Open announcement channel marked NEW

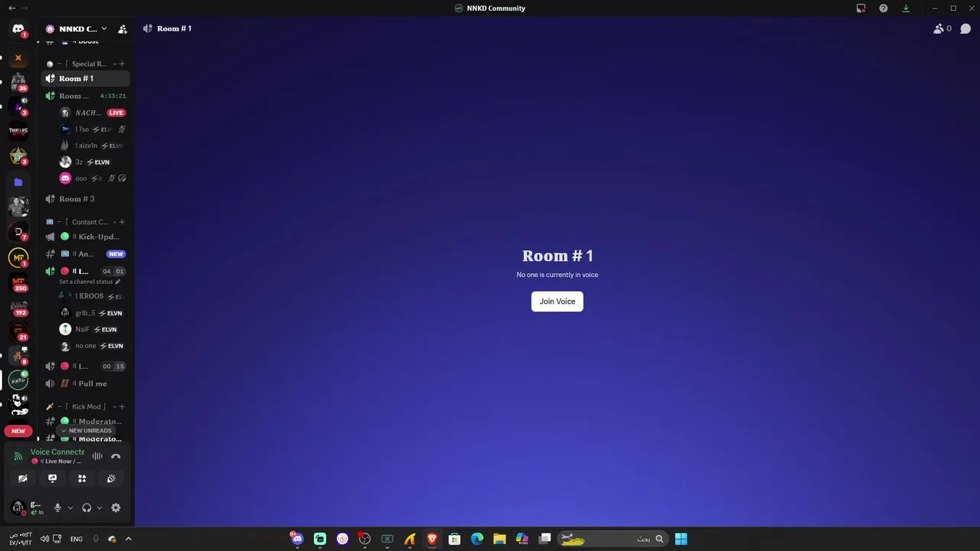(x=85, y=254)
